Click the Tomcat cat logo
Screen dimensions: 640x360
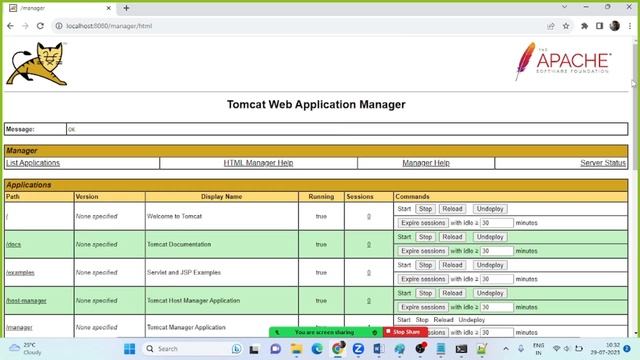coord(37,64)
